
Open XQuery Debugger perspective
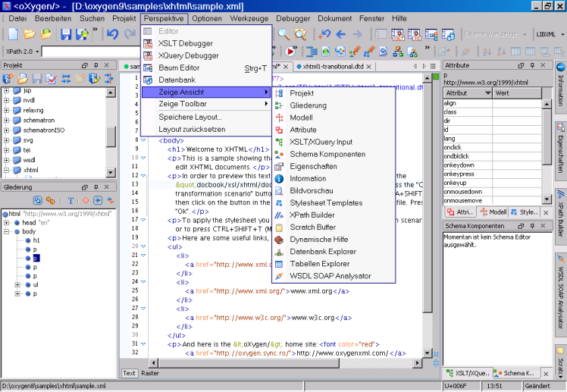(x=206, y=55)
